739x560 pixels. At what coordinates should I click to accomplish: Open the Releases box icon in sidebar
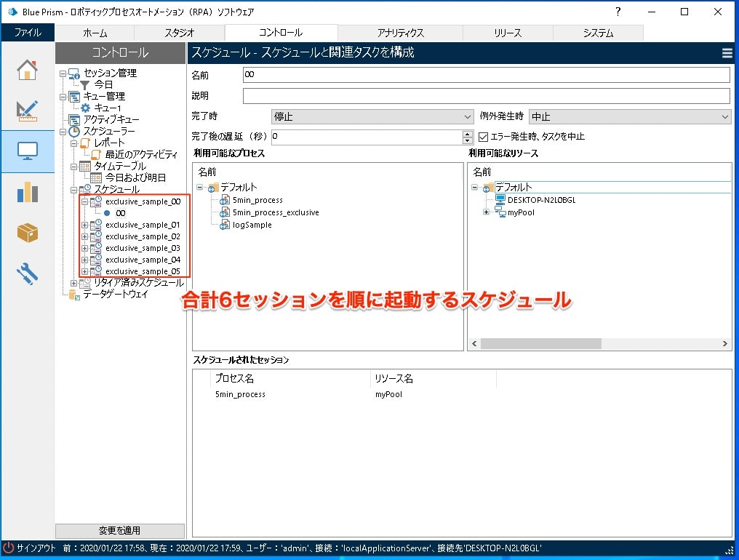click(28, 233)
